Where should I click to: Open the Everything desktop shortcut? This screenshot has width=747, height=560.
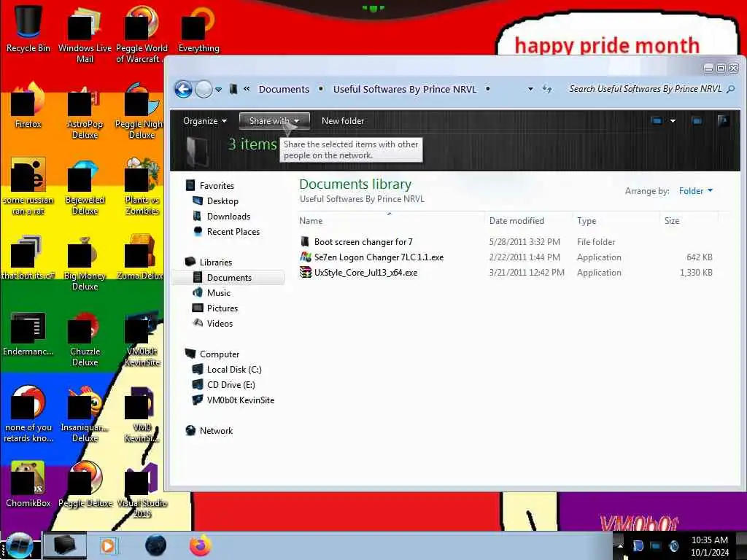[198, 28]
